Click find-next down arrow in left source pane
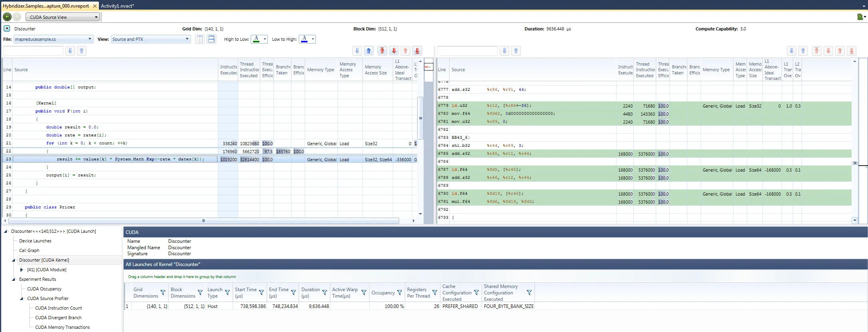This screenshot has width=868, height=332. pos(70,51)
